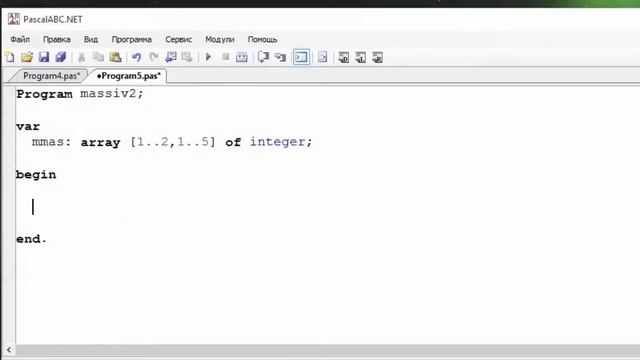Open the Сервис menu
The height and width of the screenshot is (360, 640).
(x=178, y=40)
